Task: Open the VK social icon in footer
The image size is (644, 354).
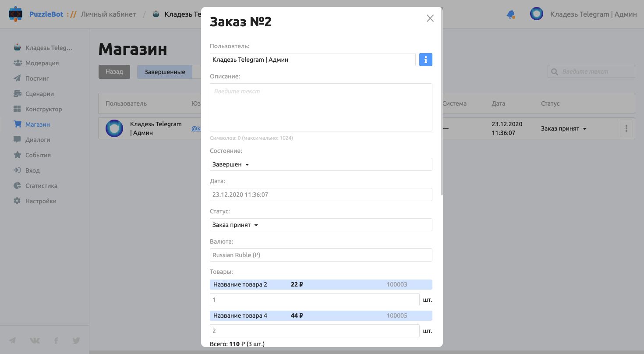Action: [x=35, y=340]
